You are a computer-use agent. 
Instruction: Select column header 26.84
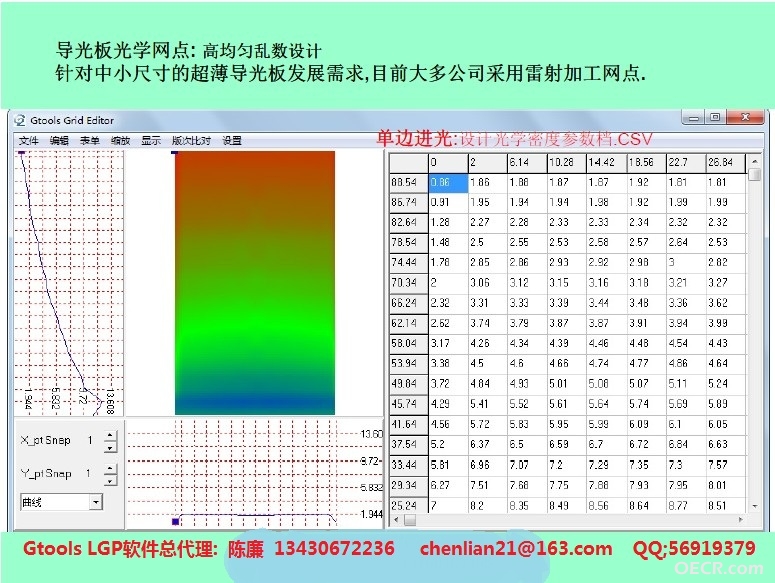pyautogui.click(x=726, y=163)
